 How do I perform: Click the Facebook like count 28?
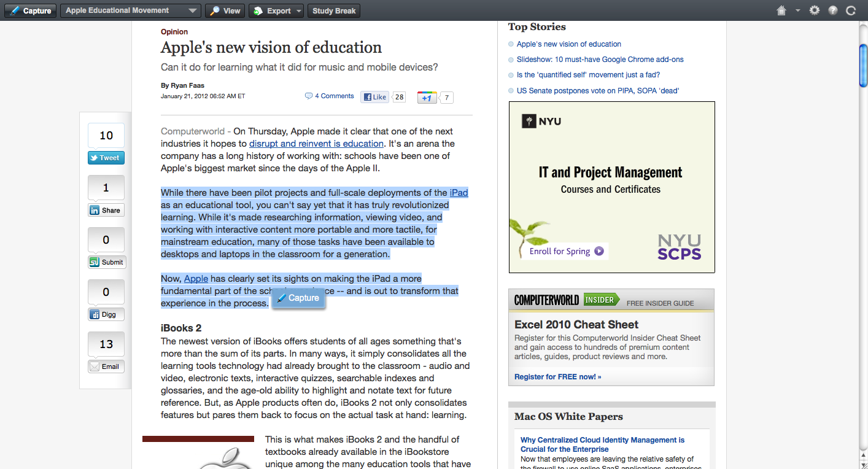(x=399, y=97)
